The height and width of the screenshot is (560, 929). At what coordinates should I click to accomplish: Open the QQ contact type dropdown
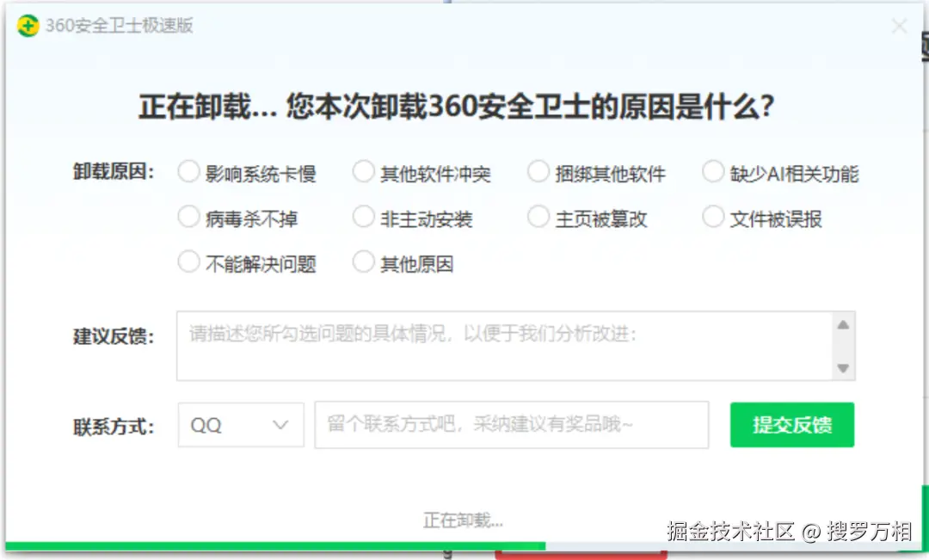pos(241,425)
